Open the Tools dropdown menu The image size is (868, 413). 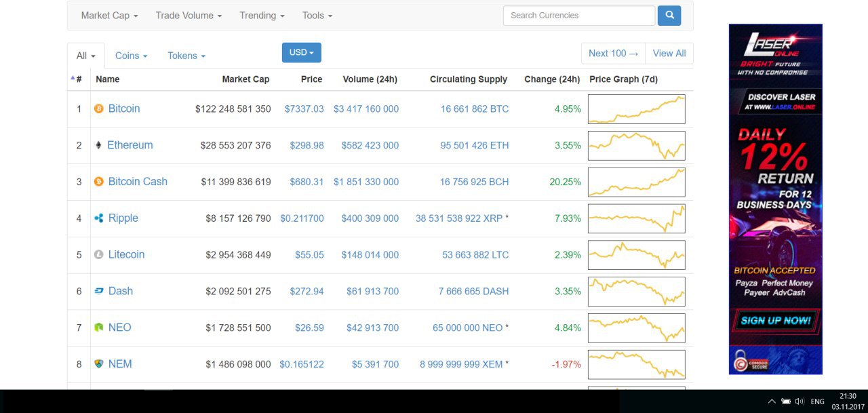(317, 16)
